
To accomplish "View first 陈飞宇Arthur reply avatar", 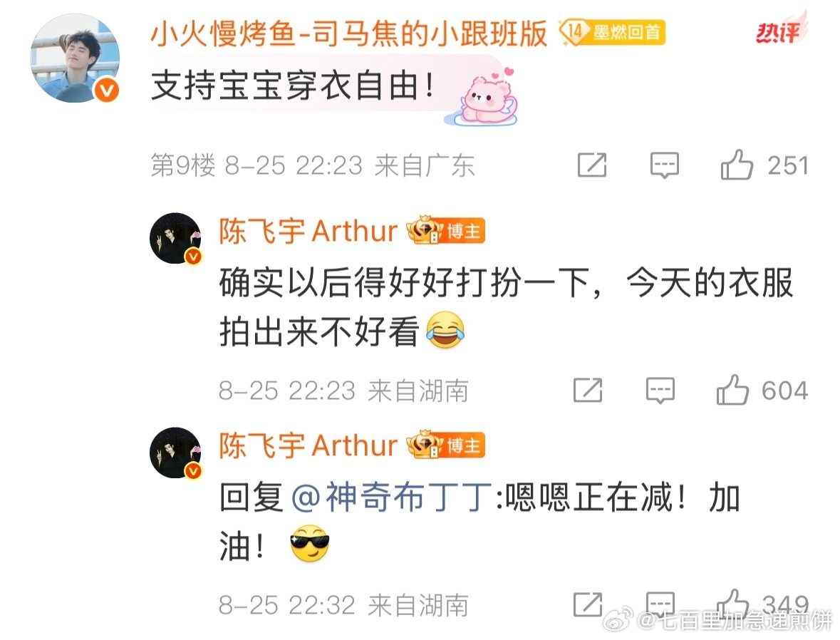I will 175,239.
